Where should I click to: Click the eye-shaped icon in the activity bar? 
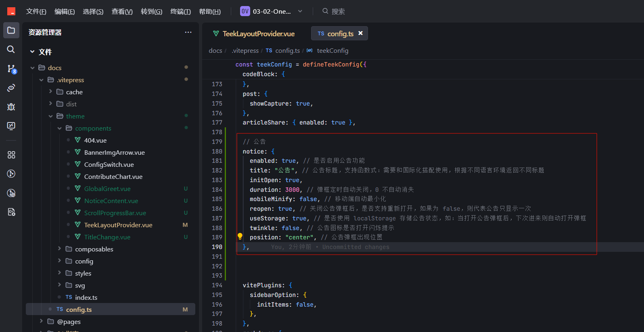tap(11, 87)
